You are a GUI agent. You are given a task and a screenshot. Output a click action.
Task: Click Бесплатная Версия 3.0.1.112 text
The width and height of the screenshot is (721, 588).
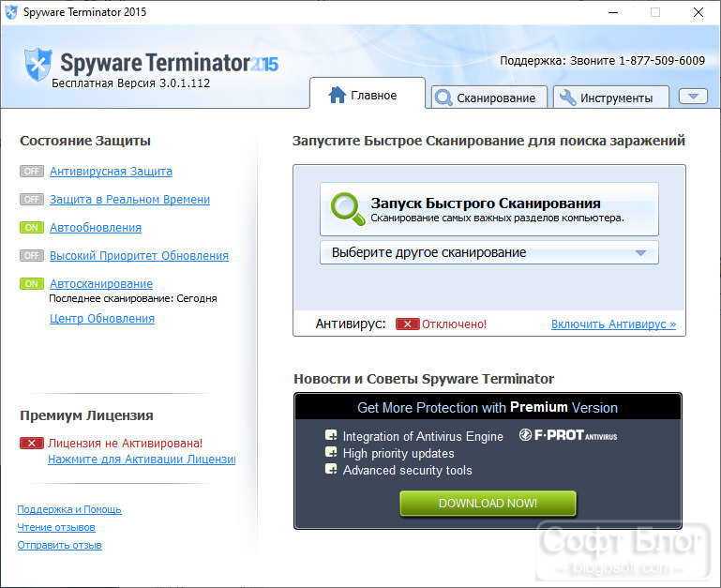(x=131, y=83)
